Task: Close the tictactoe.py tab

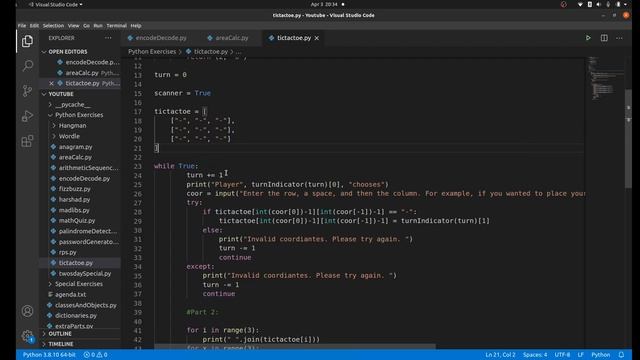Action: (317, 38)
